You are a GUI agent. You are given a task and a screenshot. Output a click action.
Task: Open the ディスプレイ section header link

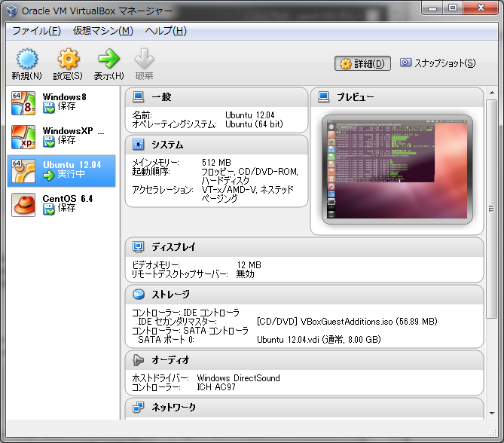(x=173, y=246)
